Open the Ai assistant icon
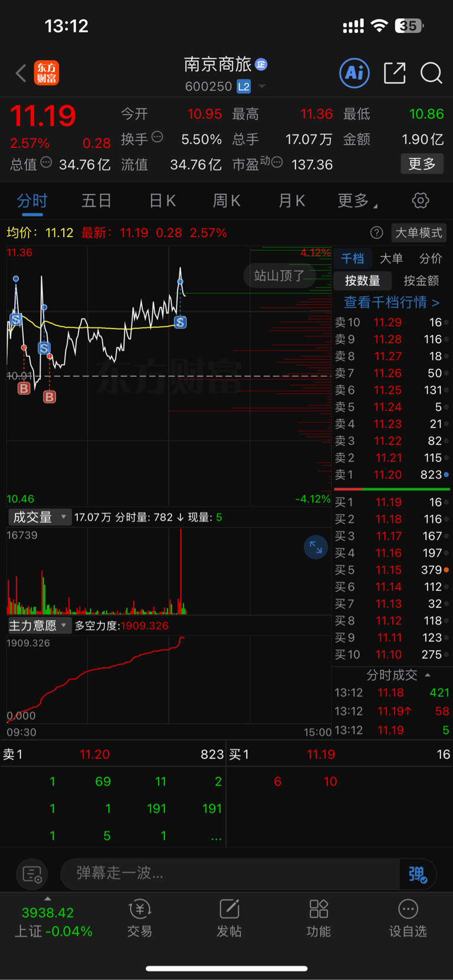This screenshot has width=453, height=980. coord(354,73)
